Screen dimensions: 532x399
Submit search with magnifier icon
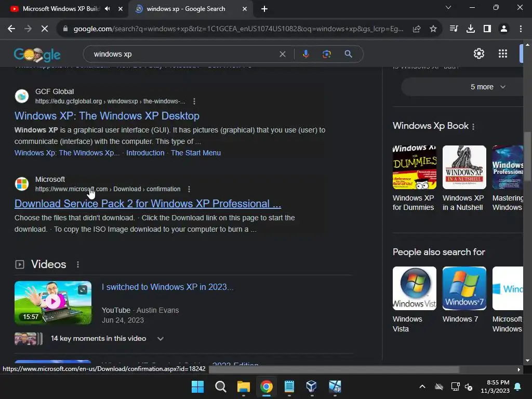tap(348, 54)
